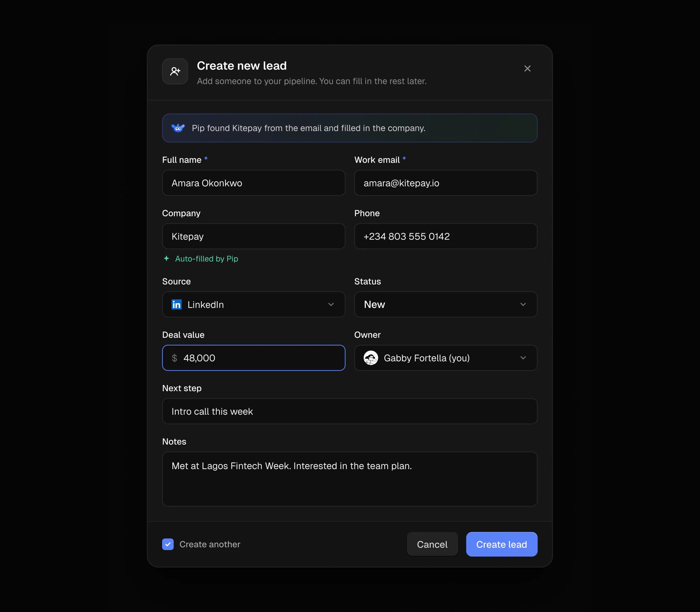Screen dimensions: 700x612
Task: Click the Phone number input field
Action: [446, 236]
